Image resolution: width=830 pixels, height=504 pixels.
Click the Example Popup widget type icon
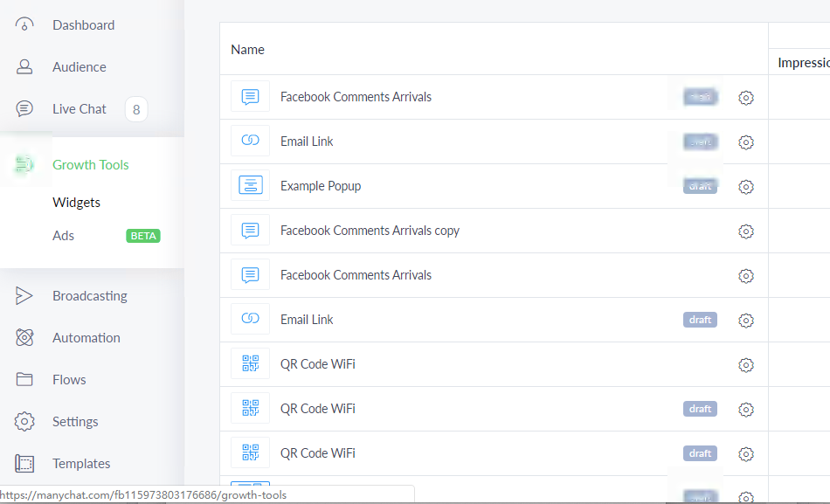point(250,186)
